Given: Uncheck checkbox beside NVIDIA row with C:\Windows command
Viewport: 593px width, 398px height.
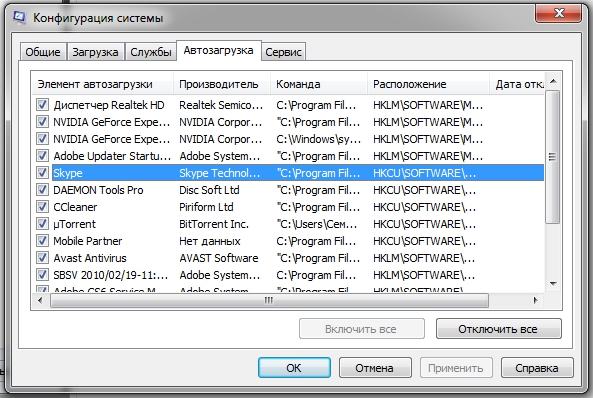Looking at the screenshot, I should pos(42,139).
